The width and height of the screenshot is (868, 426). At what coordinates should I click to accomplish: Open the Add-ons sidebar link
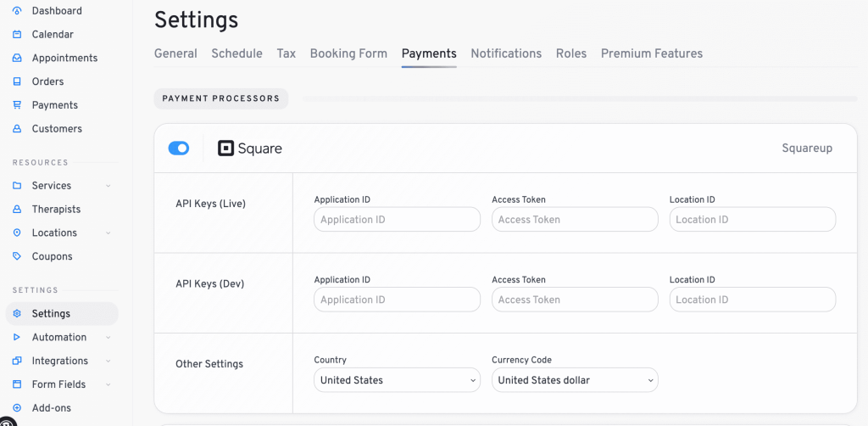coord(52,408)
